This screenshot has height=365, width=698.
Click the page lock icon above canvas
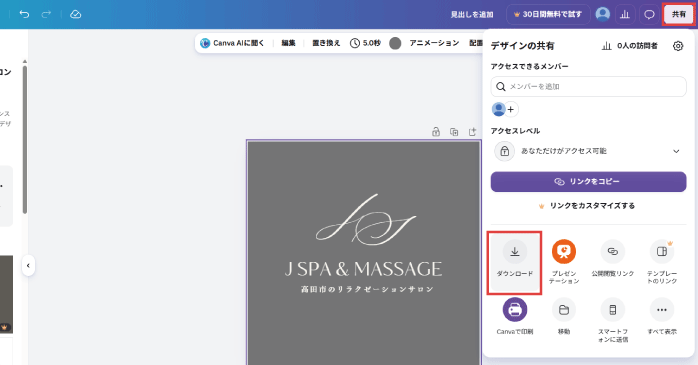coord(436,132)
